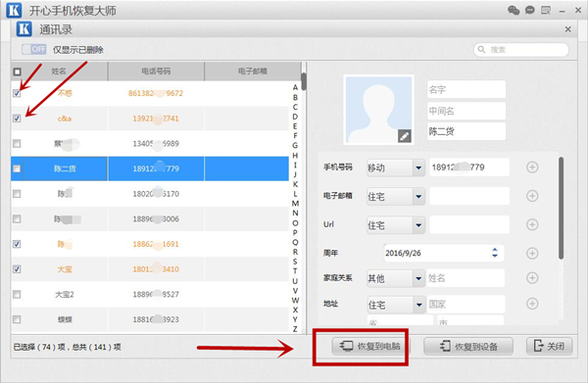The width and height of the screenshot is (588, 383).
Task: Select the 蝶蝶 contact name
Action: coord(65,319)
